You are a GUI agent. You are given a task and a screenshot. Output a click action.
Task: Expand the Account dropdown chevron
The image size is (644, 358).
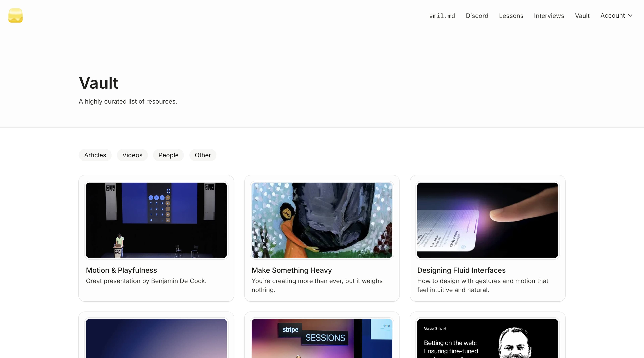point(630,15)
